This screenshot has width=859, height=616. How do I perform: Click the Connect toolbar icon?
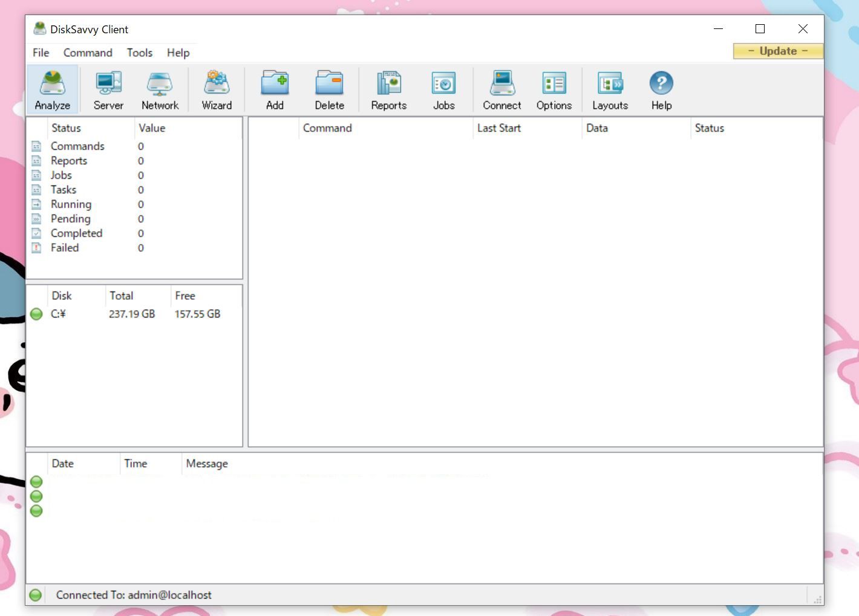(x=501, y=90)
